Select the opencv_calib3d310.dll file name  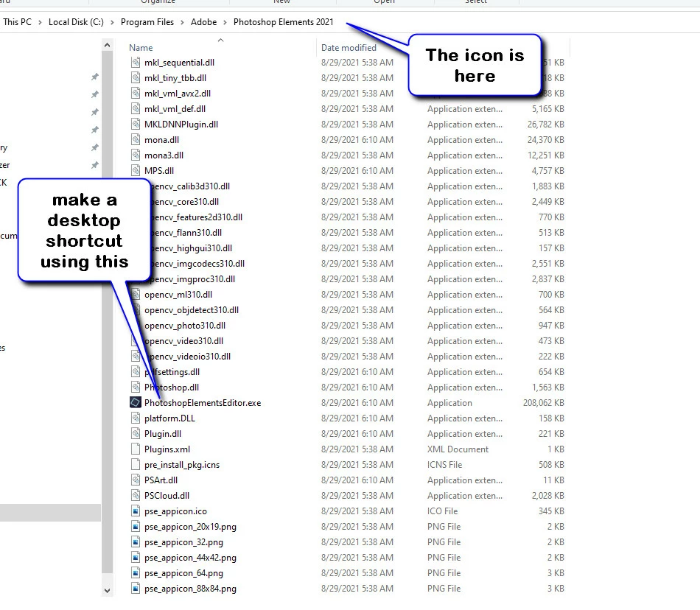coord(189,186)
